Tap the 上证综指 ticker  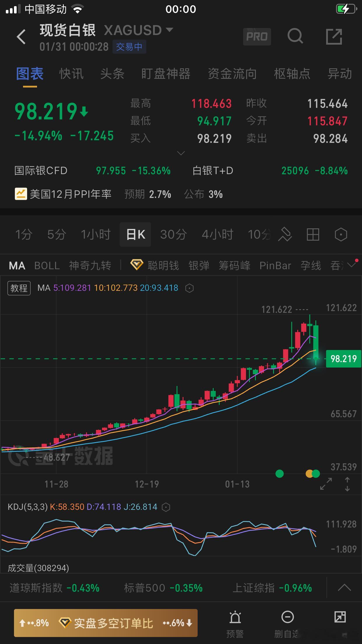(x=272, y=587)
